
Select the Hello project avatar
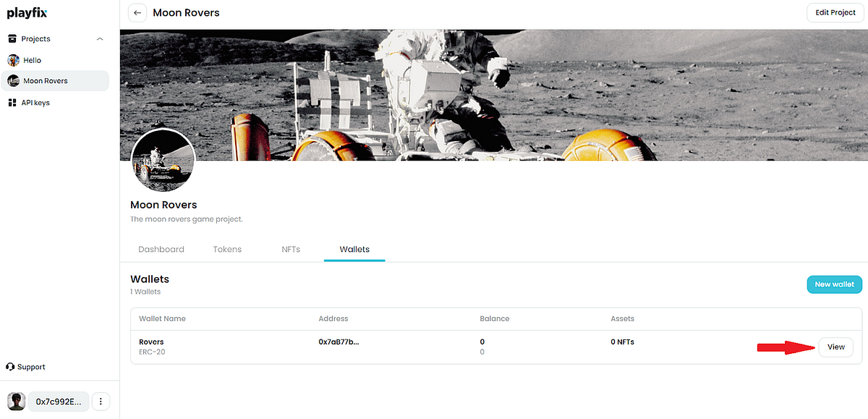[x=13, y=60]
